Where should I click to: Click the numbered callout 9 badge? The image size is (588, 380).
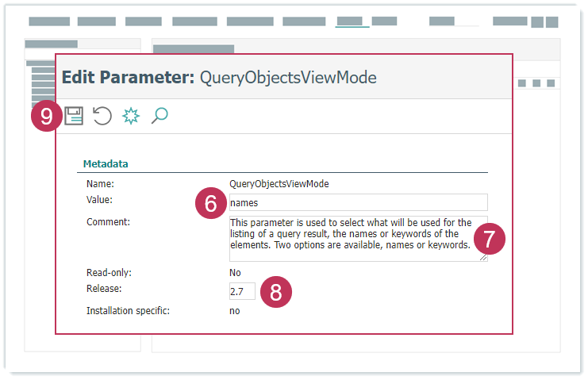47,117
